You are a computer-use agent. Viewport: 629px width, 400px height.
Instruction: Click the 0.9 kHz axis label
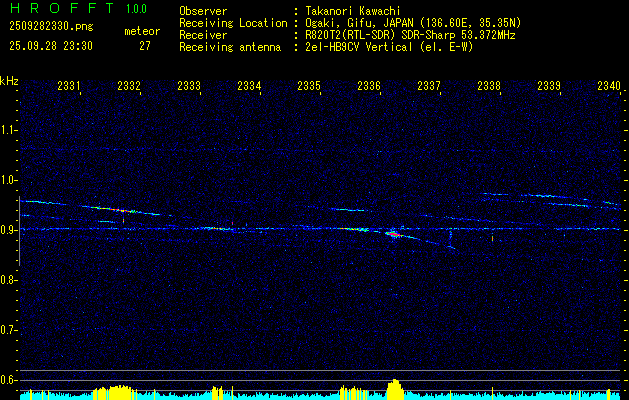pyautogui.click(x=8, y=230)
